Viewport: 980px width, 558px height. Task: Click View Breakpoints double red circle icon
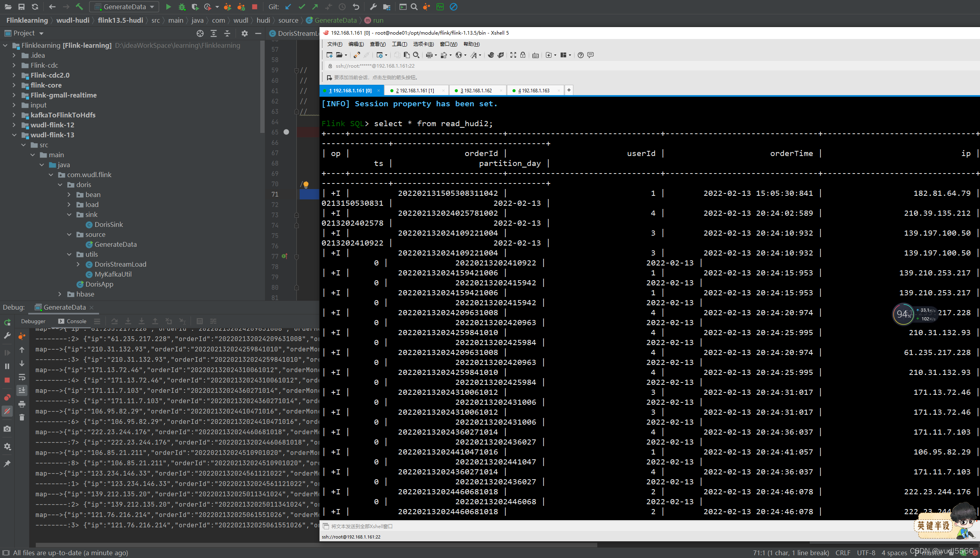click(x=7, y=397)
